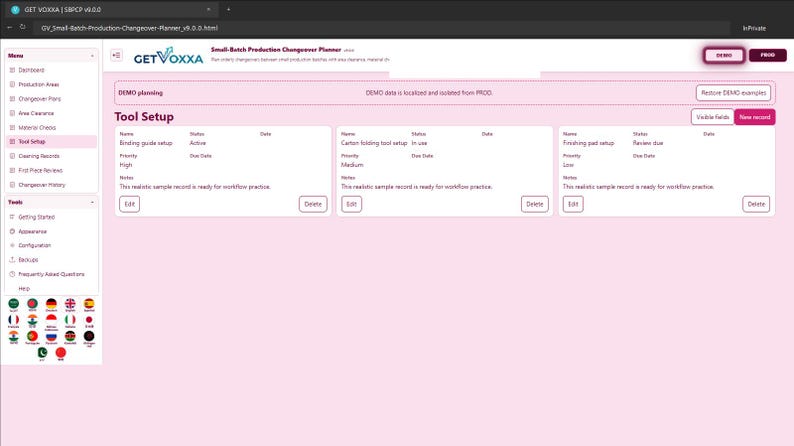794x446 pixels.
Task: Click the 'Active' status value
Action: pos(198,143)
